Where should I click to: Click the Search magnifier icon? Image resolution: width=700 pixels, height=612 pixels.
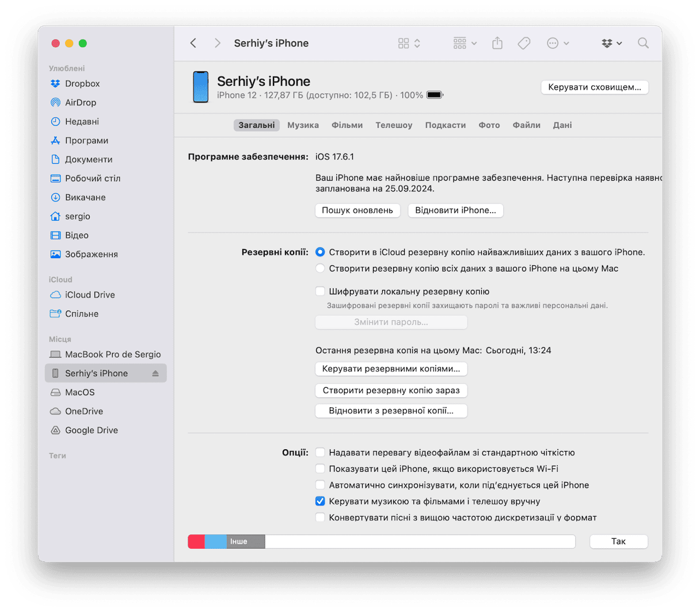(x=643, y=43)
